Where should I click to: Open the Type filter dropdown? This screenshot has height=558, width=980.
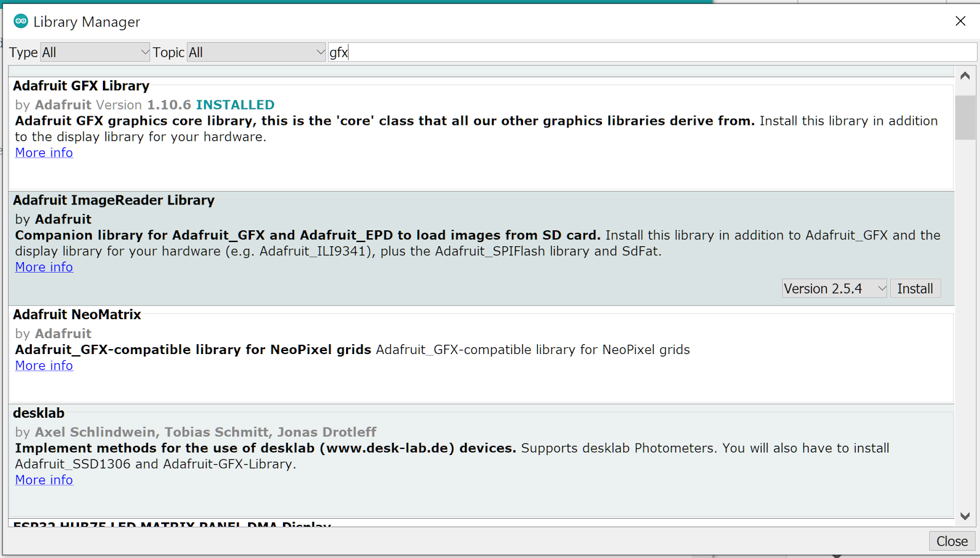click(95, 53)
